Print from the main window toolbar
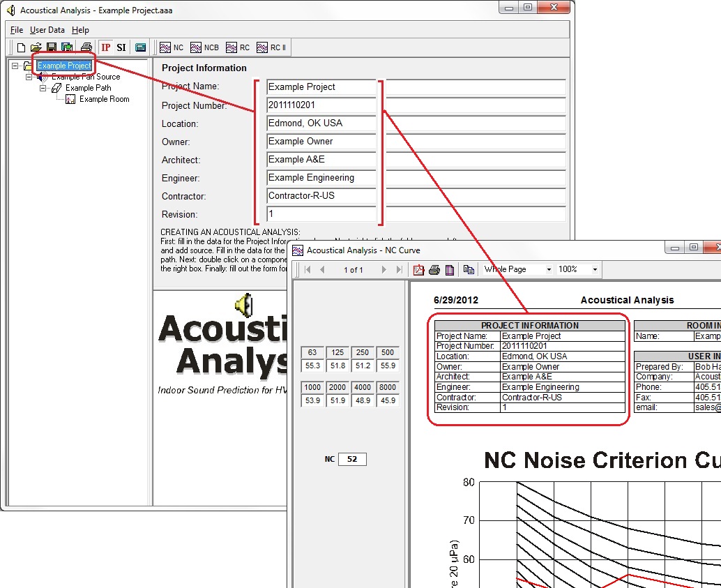Image resolution: width=721 pixels, height=588 pixels. coord(86,47)
